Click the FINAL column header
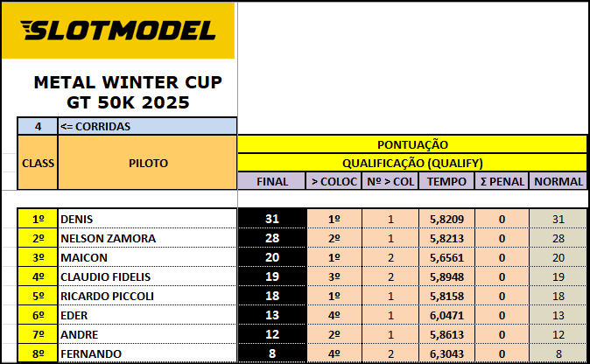Screen dimensions: 590x364 pyautogui.click(x=271, y=181)
